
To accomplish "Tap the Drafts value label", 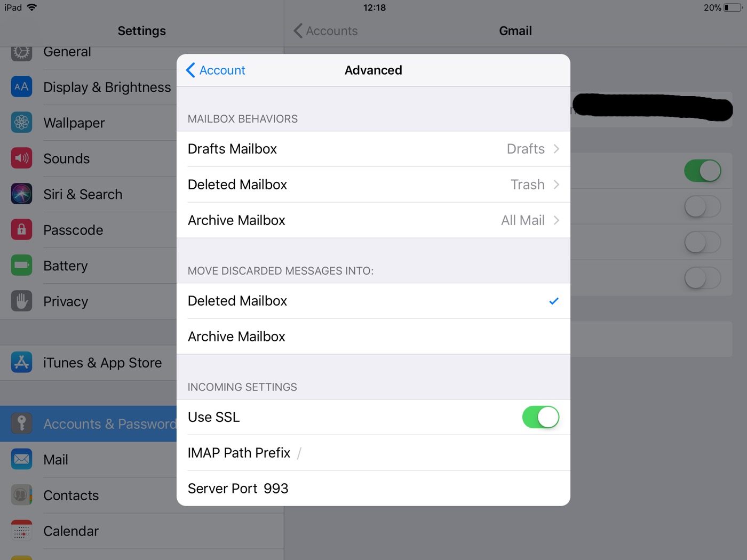I will (x=526, y=149).
